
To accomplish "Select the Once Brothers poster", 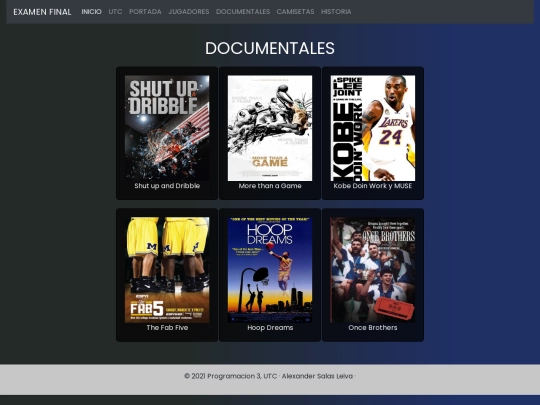I will point(373,270).
